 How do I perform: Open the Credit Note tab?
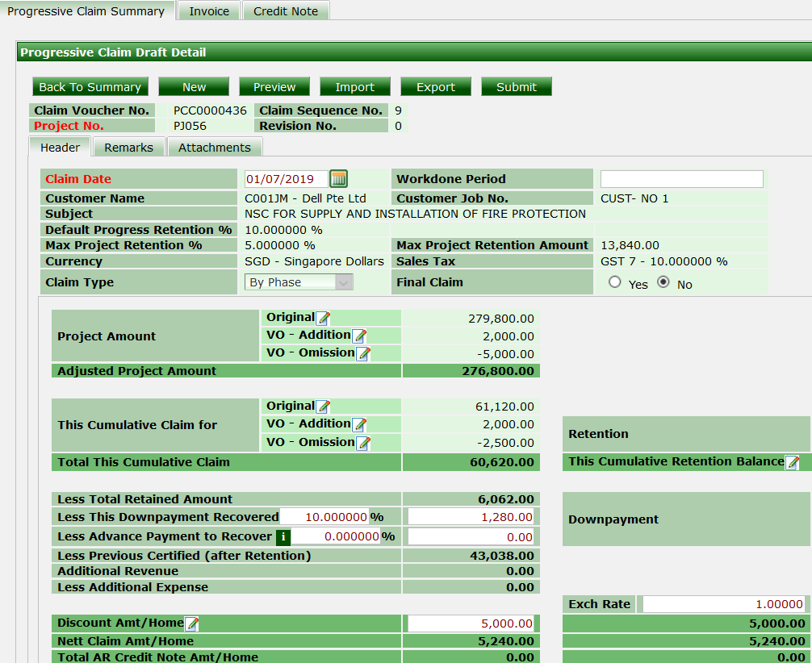click(x=285, y=10)
